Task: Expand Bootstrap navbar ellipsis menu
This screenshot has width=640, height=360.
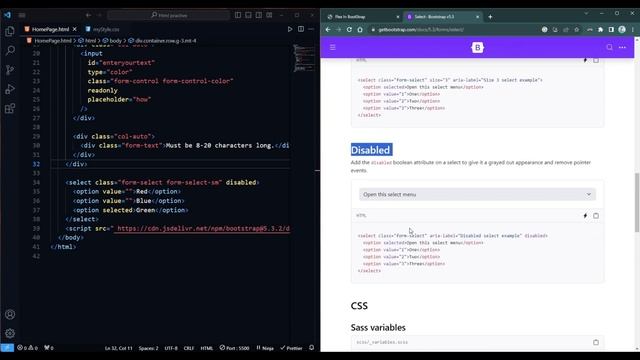Action: pos(622,47)
